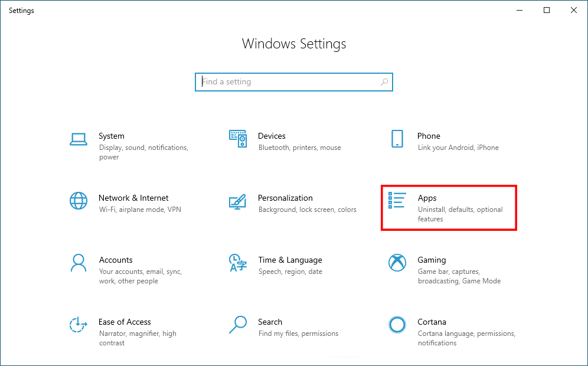Screen dimensions: 588x366
Task: Click the Accounts person icon
Action: click(x=79, y=263)
